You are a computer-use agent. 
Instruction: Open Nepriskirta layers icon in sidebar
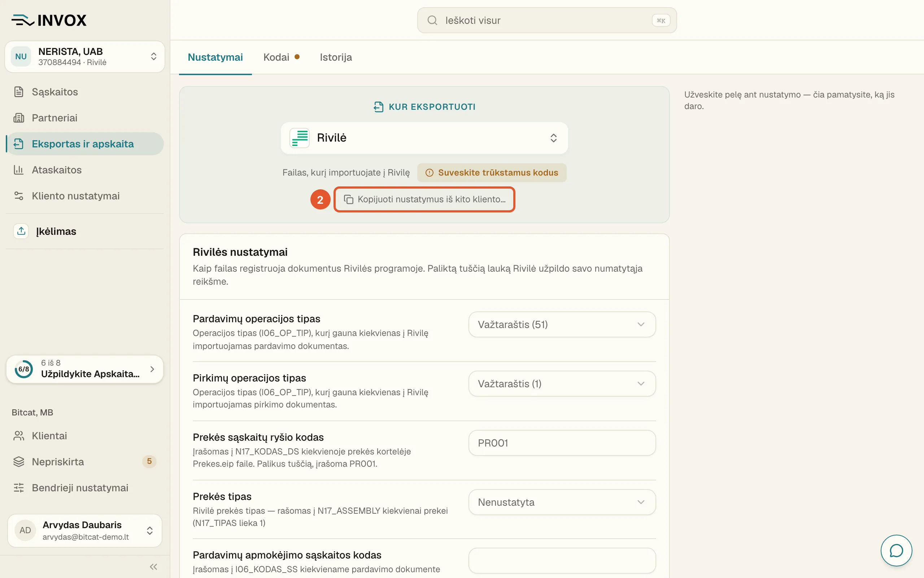(x=19, y=462)
